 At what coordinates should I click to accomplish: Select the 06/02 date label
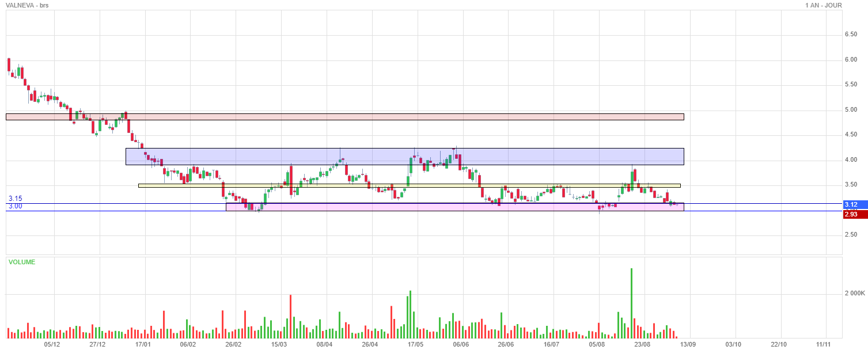188,344
